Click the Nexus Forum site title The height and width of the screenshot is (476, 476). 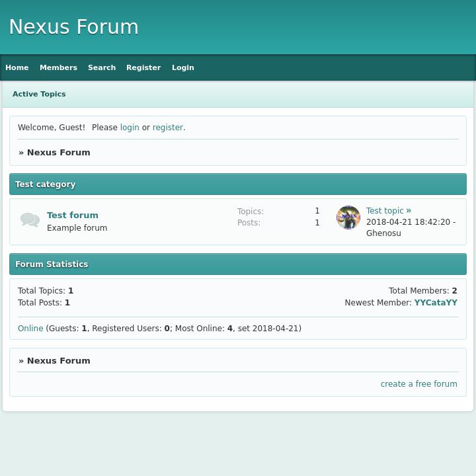coord(74,27)
